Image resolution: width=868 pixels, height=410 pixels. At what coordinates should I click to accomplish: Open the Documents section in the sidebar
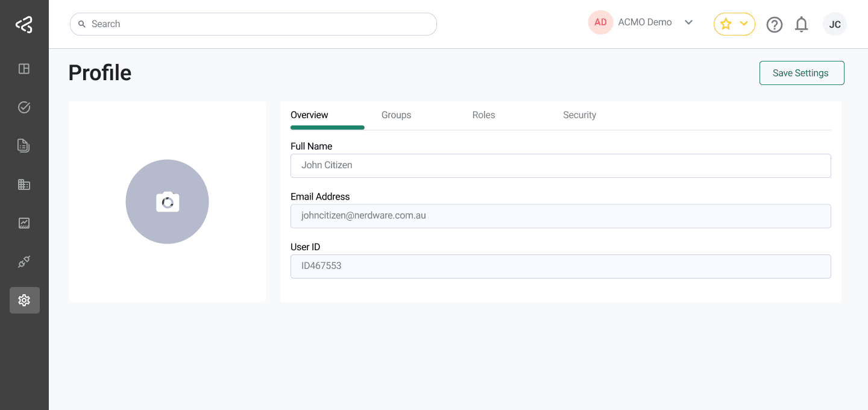click(24, 145)
